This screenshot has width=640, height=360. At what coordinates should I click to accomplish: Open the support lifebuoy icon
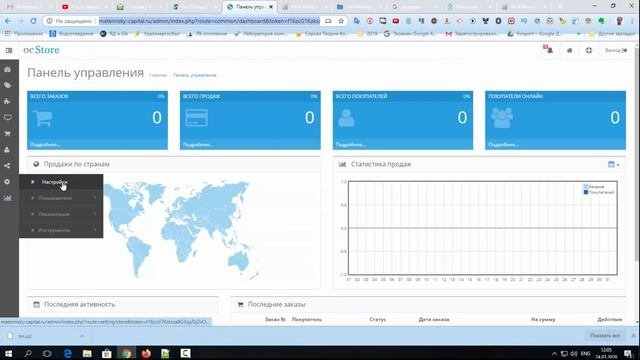[589, 50]
